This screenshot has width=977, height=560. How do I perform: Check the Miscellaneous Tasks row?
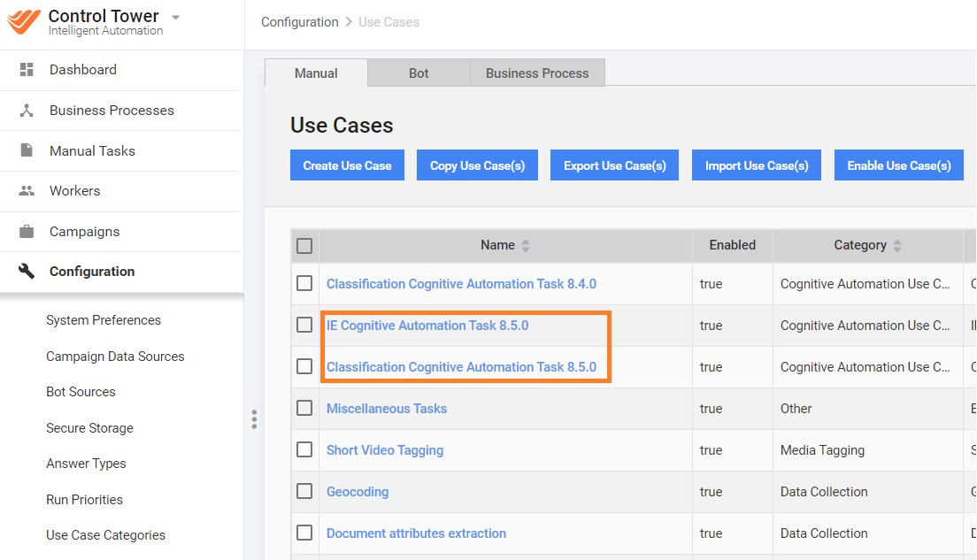pos(304,408)
